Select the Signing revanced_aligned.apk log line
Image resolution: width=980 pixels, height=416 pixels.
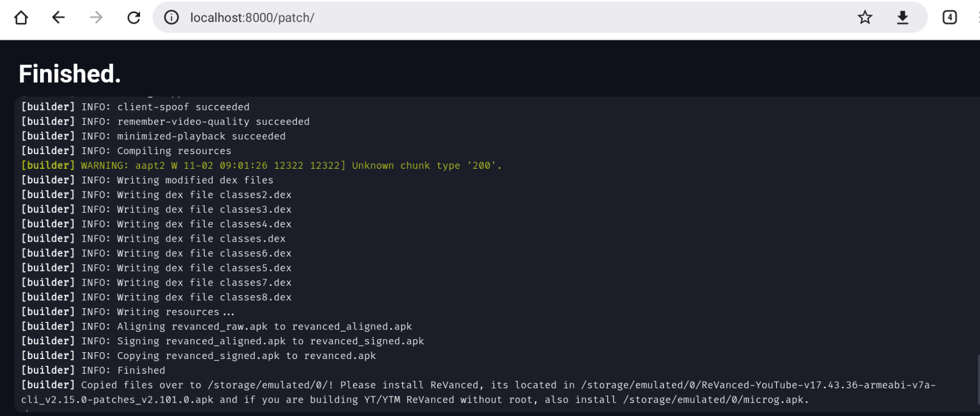(222, 341)
